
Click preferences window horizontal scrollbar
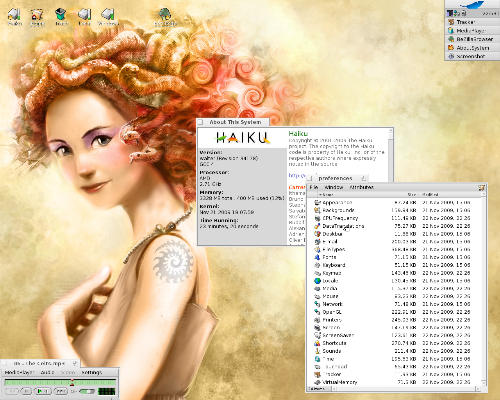click(x=405, y=389)
